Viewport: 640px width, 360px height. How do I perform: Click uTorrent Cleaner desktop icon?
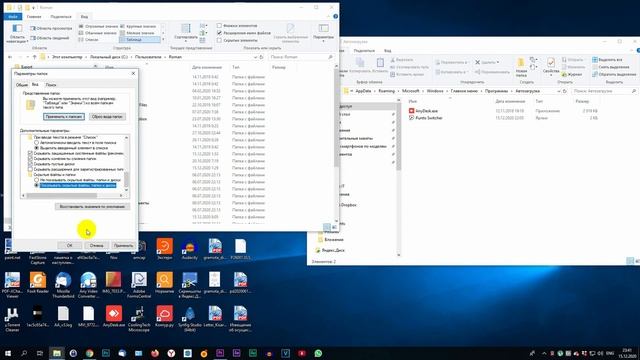12,319
